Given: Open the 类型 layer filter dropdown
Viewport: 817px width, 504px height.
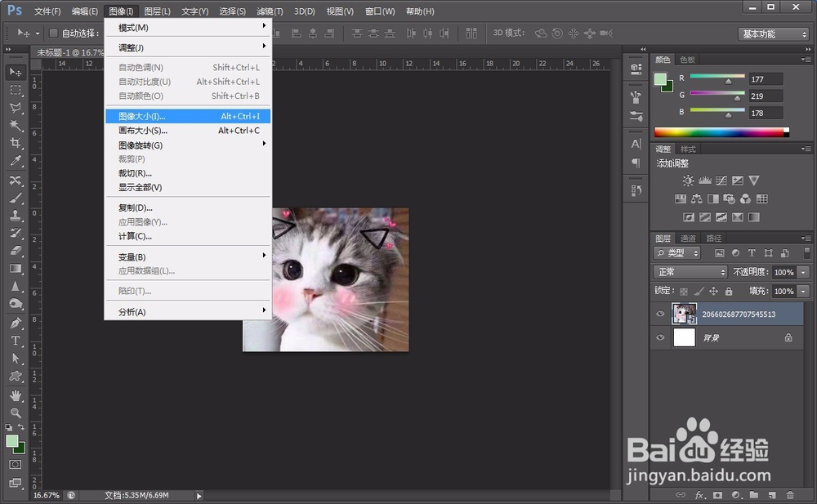Looking at the screenshot, I should coord(677,253).
